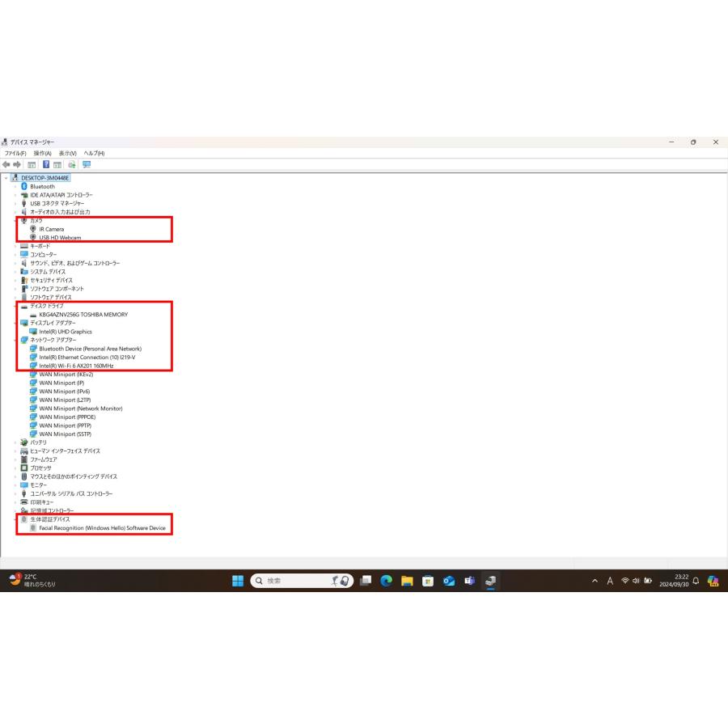Click the Back arrow in the toolbar
Screen dimensions: 728x728
(6, 164)
